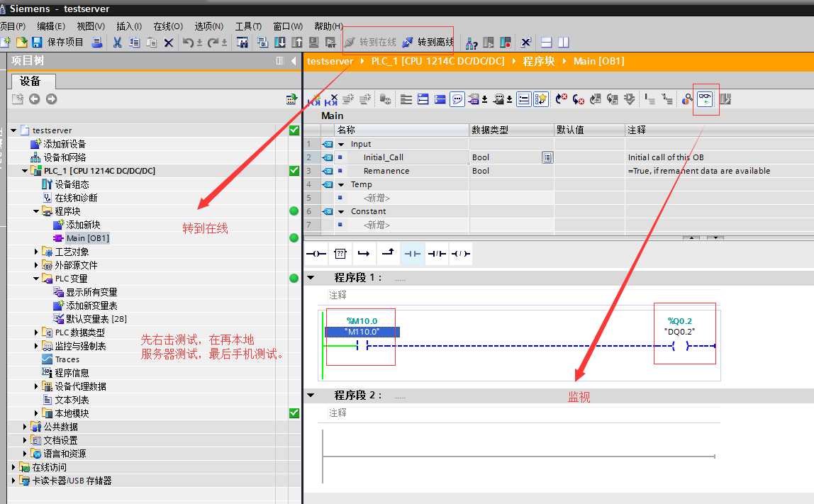
Task: Select 默认变量表 [28] in tree
Action: pos(96,319)
